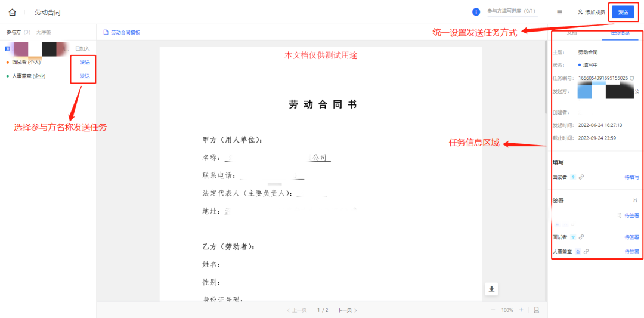
Task: Click the 主题 value 劳动合同
Action: 588,52
